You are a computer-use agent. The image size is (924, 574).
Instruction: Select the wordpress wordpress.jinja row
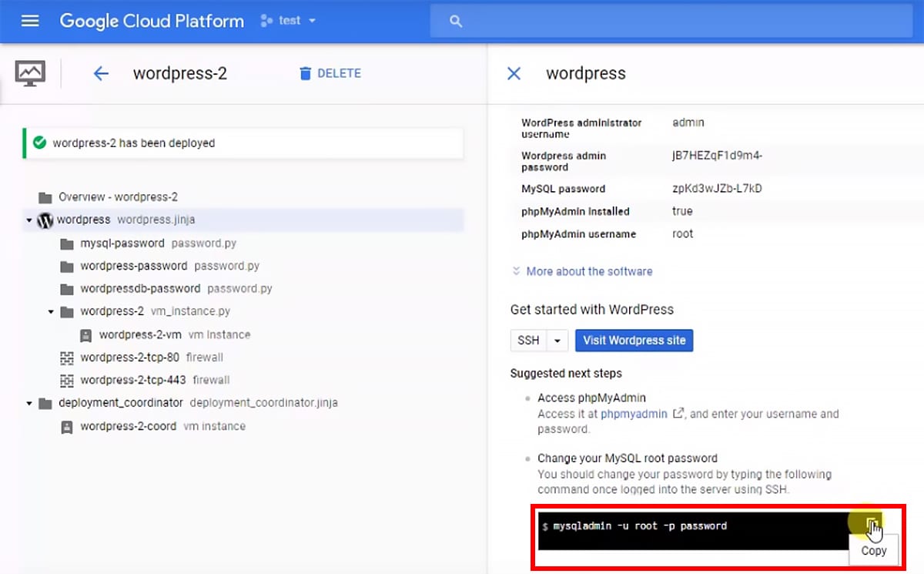point(243,220)
